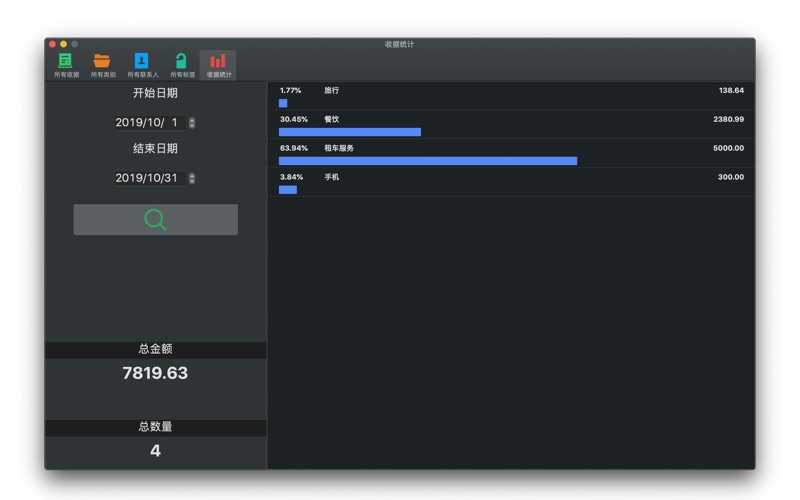Screen dimensions: 800x500
Task: Open the 所有标签 tags icon
Action: coord(181,63)
